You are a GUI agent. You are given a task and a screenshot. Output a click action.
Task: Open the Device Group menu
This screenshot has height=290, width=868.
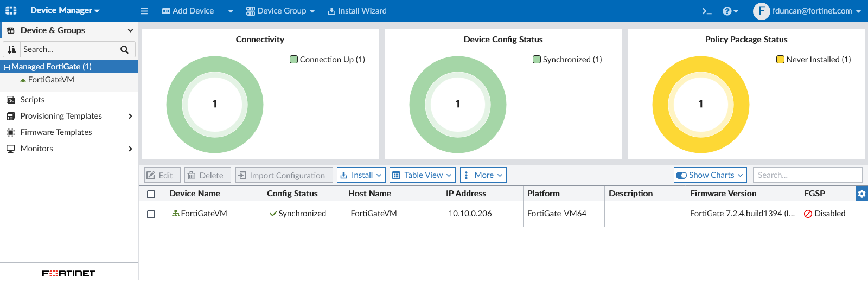tap(280, 11)
